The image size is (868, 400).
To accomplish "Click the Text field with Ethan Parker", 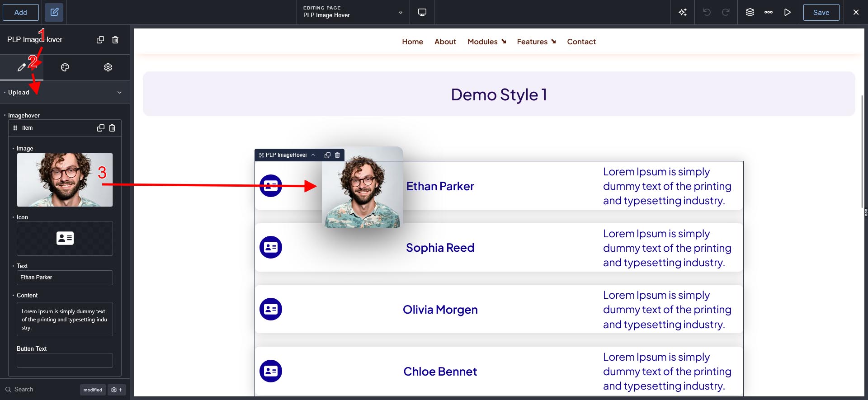I will coord(65,278).
